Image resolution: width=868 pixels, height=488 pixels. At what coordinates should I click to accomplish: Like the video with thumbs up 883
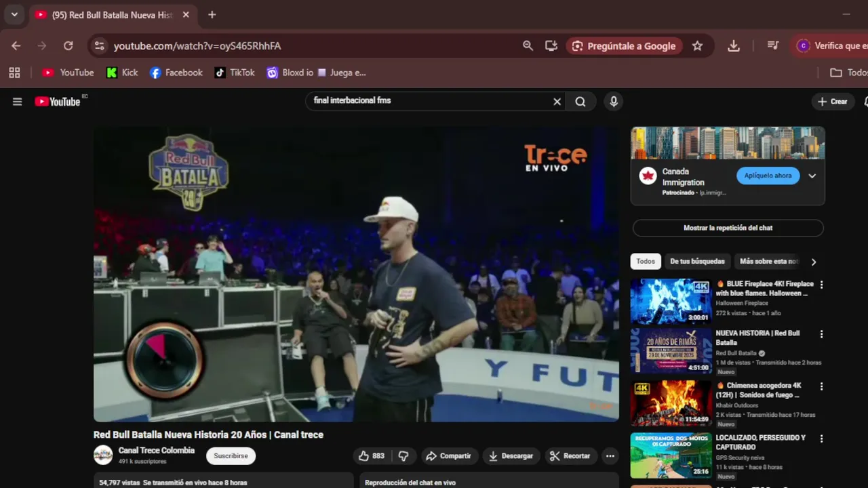372,455
